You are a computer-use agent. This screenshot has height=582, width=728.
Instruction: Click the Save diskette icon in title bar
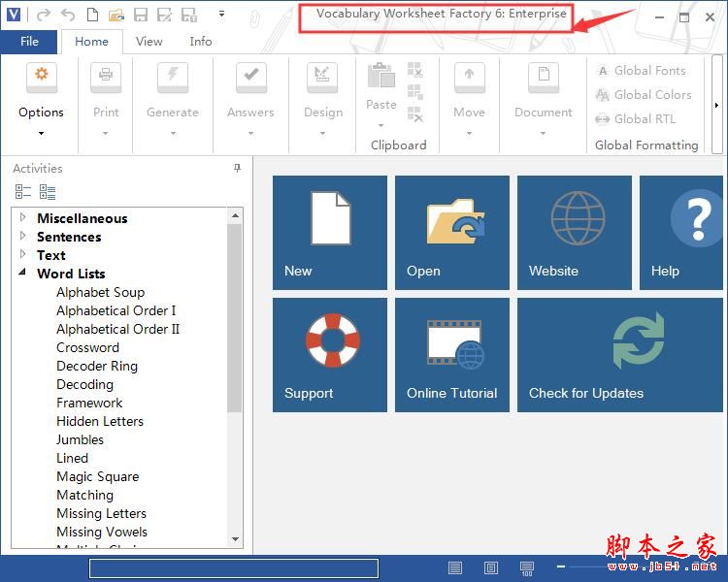141,15
